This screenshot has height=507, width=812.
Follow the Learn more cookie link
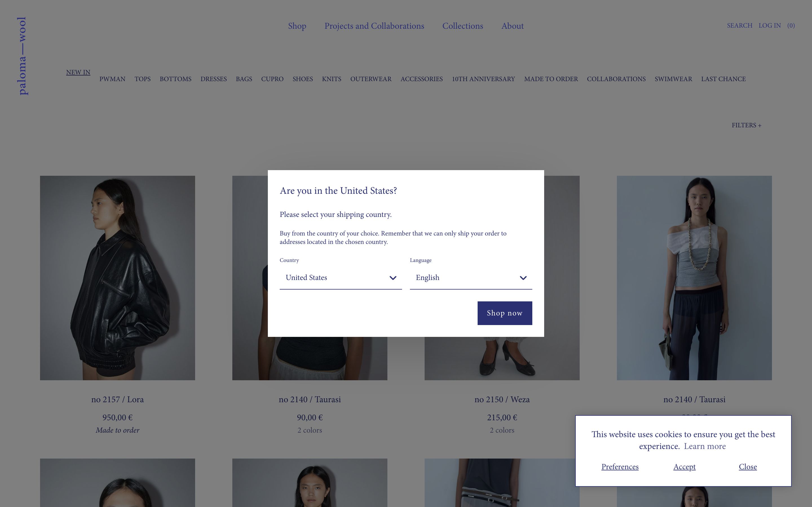[x=705, y=446]
